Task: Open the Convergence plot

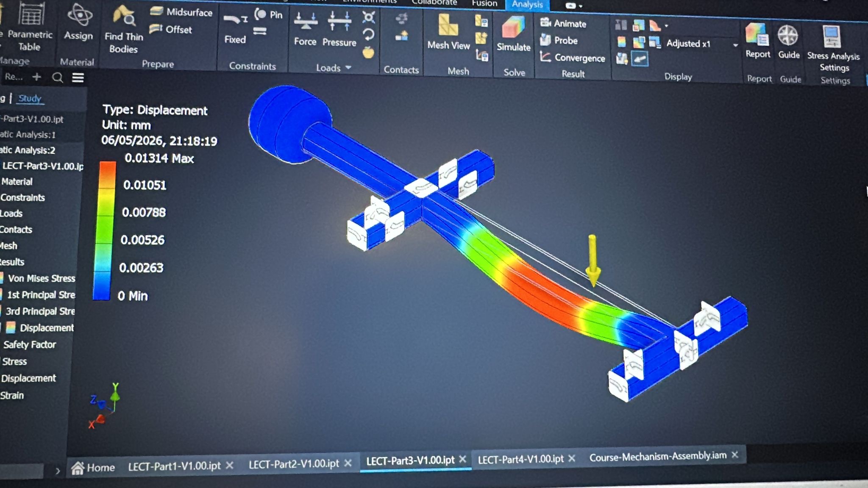Action: [x=572, y=58]
